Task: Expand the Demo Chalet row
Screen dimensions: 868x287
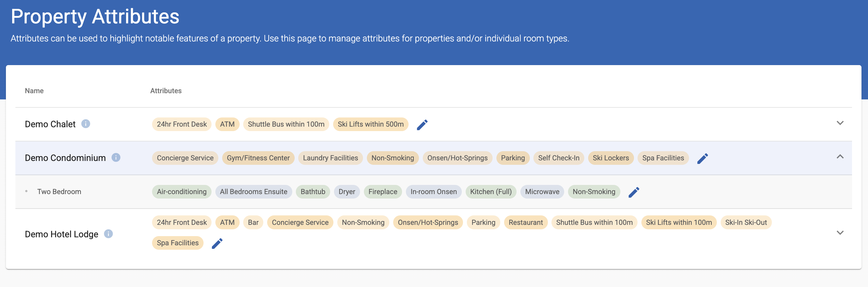Action: pyautogui.click(x=840, y=123)
